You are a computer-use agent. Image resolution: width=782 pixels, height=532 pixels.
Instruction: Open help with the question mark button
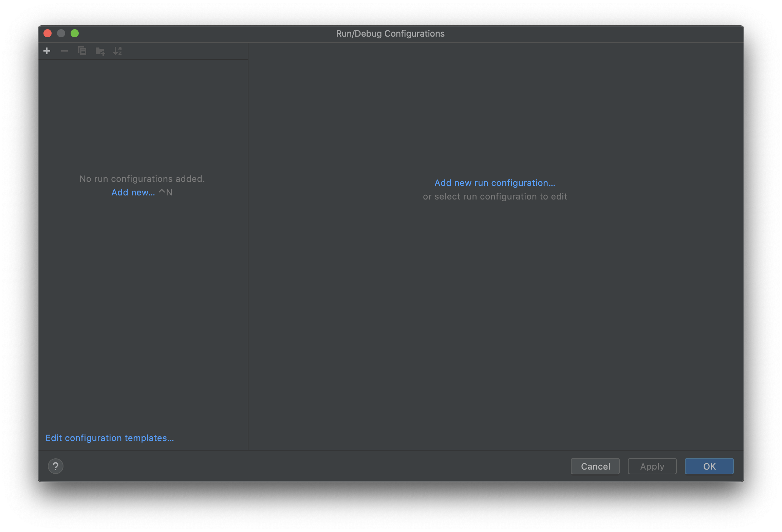(x=56, y=466)
